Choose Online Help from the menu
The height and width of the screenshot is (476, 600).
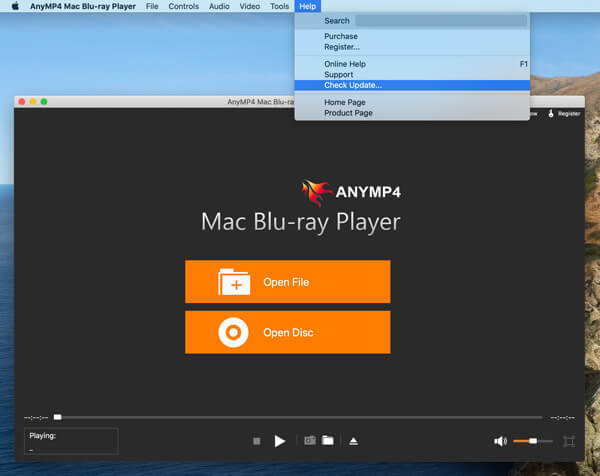pyautogui.click(x=342, y=64)
